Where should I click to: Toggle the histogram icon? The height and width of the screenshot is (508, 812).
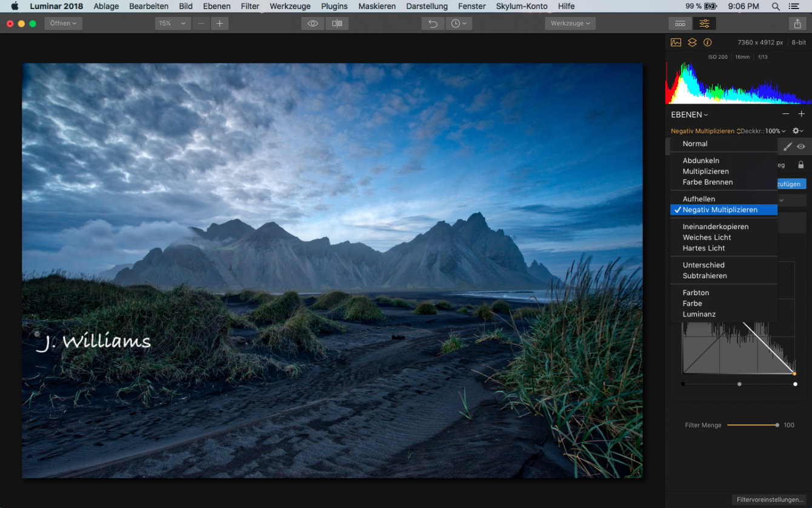tap(676, 42)
